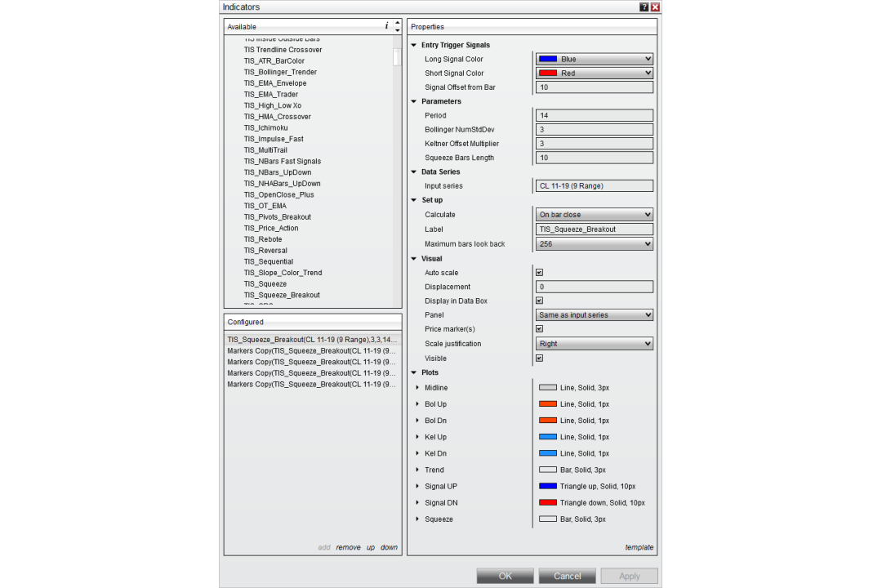Click the Displacement input field
The image size is (882, 588).
[x=594, y=287]
